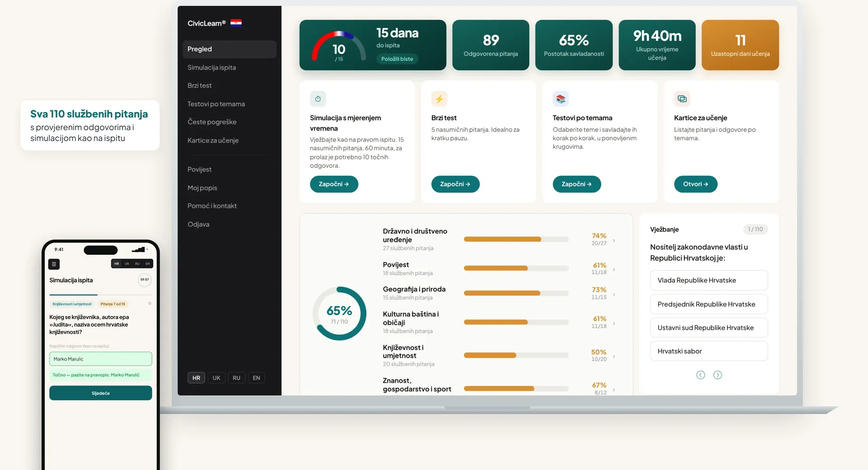868x470 pixels.
Task: Switch laptop sidebar language to HR
Action: pyautogui.click(x=196, y=378)
